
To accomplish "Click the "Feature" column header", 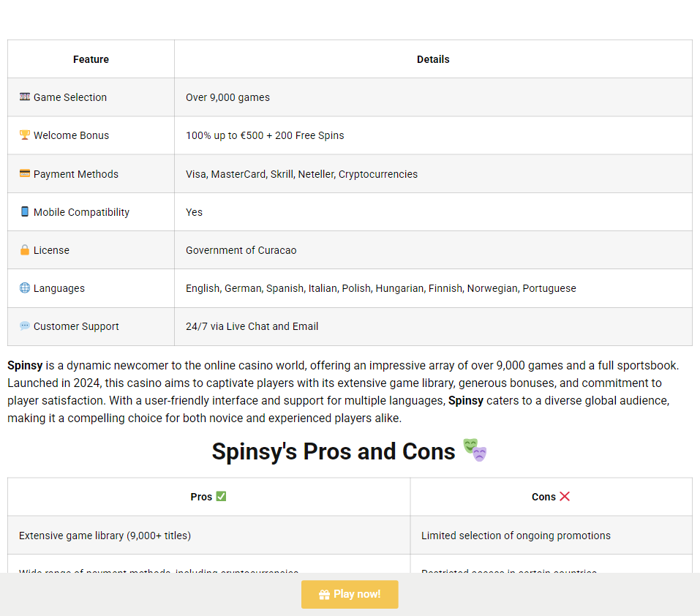I will coord(91,59).
